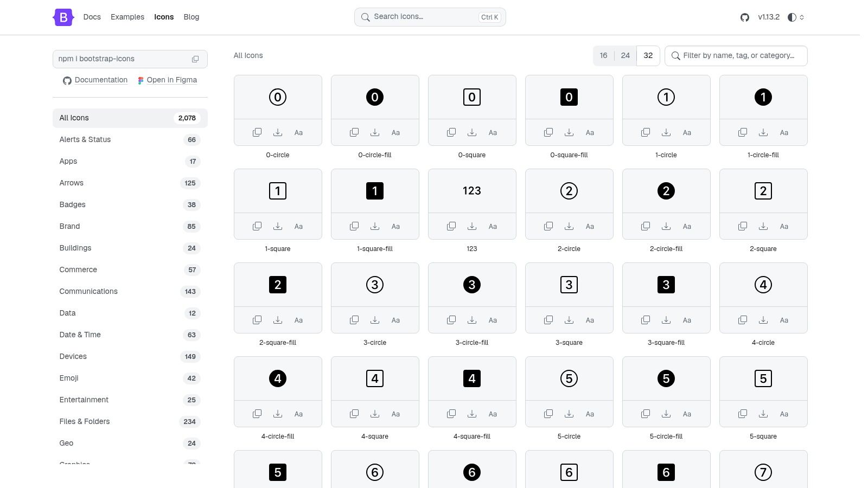Open the Icons navigation item

164,17
